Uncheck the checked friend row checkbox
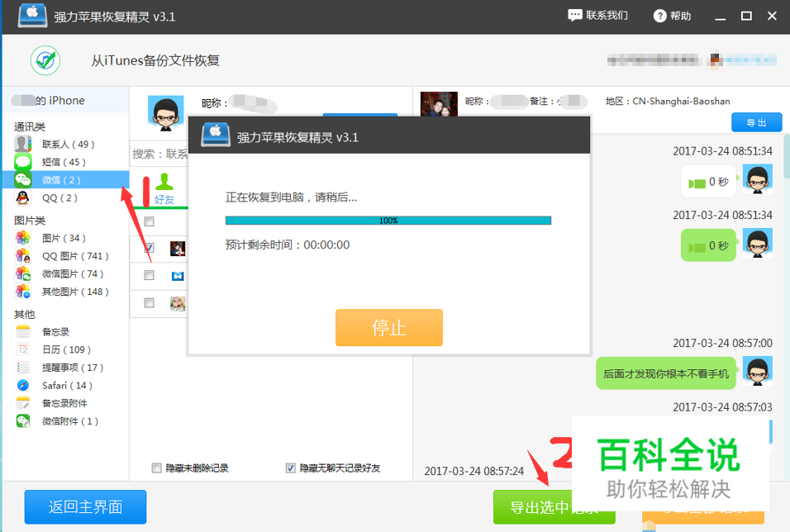790x532 pixels. 149,248
